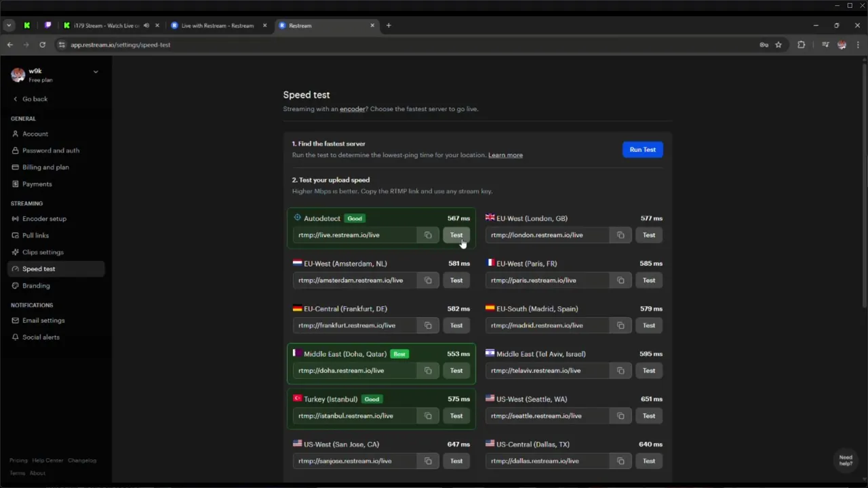The width and height of the screenshot is (868, 488).
Task: Test the Doha Qatar server
Action: pyautogui.click(x=456, y=371)
